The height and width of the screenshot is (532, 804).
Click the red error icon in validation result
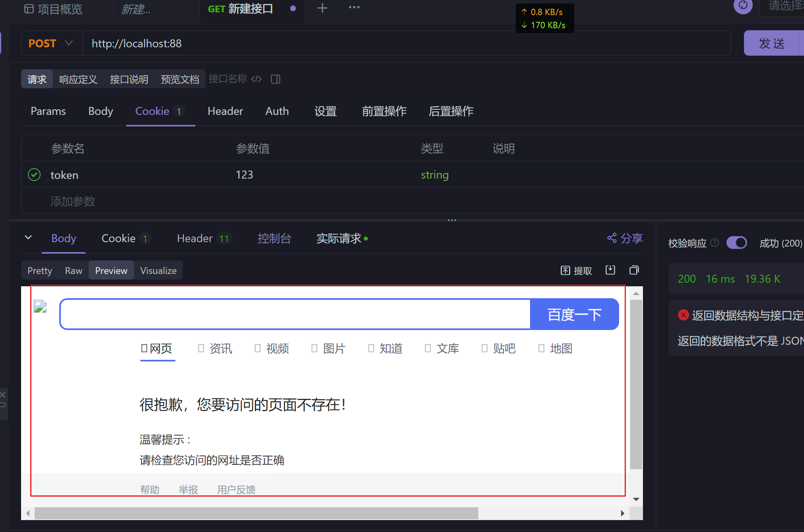point(683,315)
